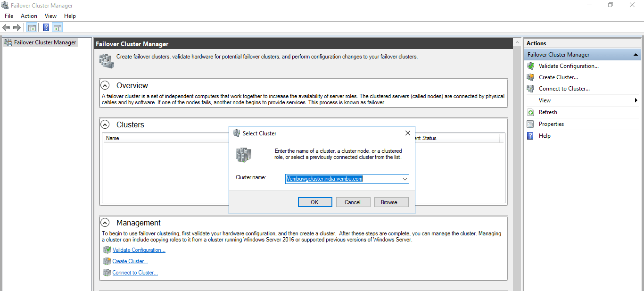This screenshot has width=644, height=291.
Task: Click Refresh text in Actions pane
Action: pos(548,112)
